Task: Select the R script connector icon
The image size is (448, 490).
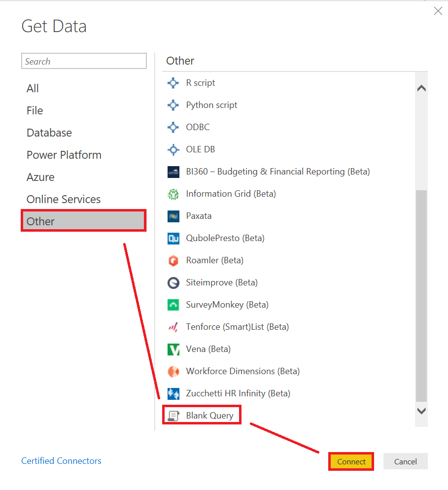Action: (173, 83)
